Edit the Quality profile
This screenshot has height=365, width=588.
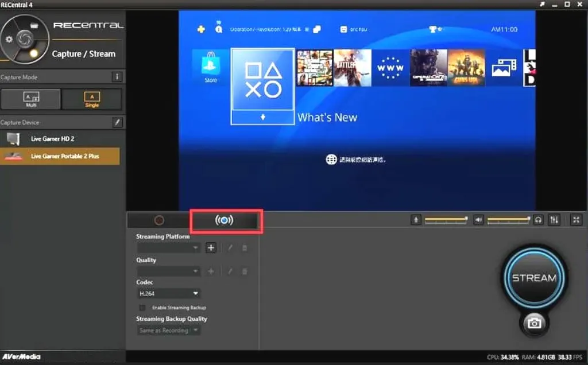click(230, 271)
